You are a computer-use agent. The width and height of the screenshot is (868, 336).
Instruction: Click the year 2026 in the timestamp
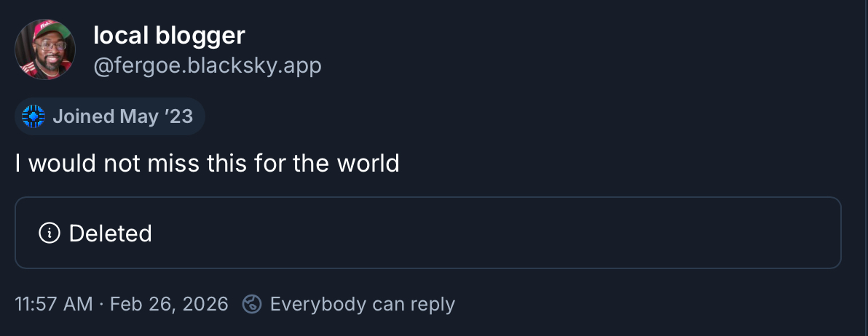point(207,303)
